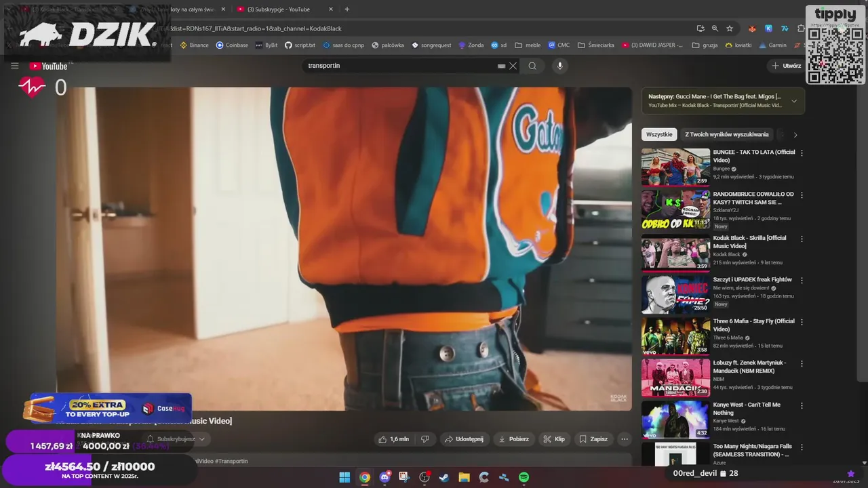Open more actions ellipsis under the video
Image resolution: width=868 pixels, height=488 pixels.
(x=625, y=439)
